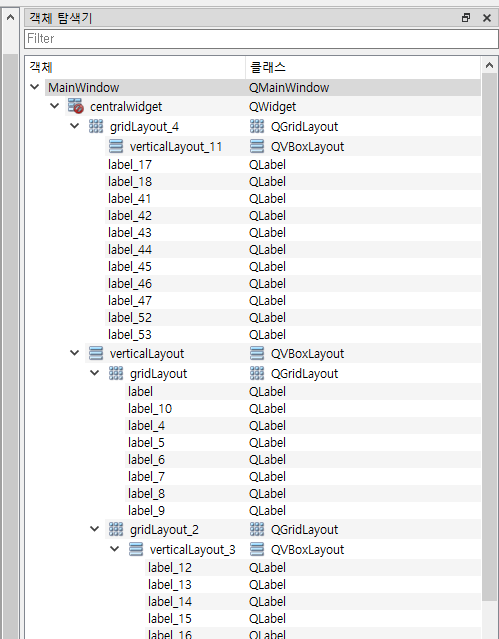499x639 pixels.
Task: Select label_45 object
Action: 130,267
